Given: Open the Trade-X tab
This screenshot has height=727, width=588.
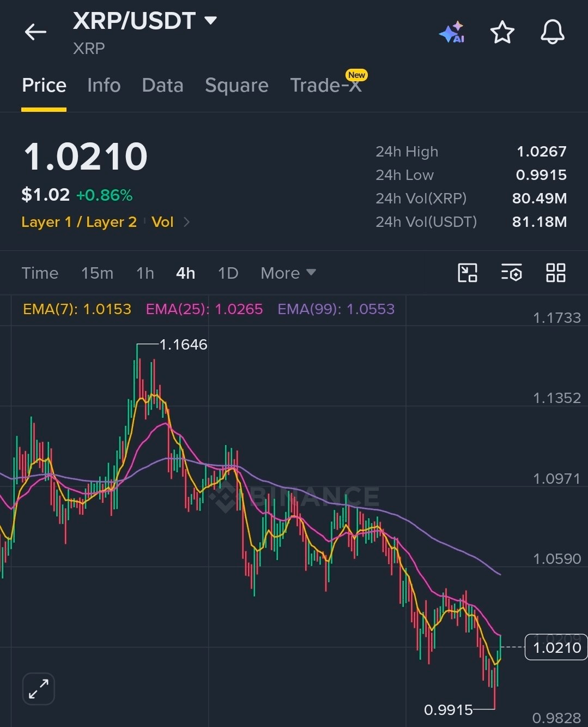Looking at the screenshot, I should point(326,86).
